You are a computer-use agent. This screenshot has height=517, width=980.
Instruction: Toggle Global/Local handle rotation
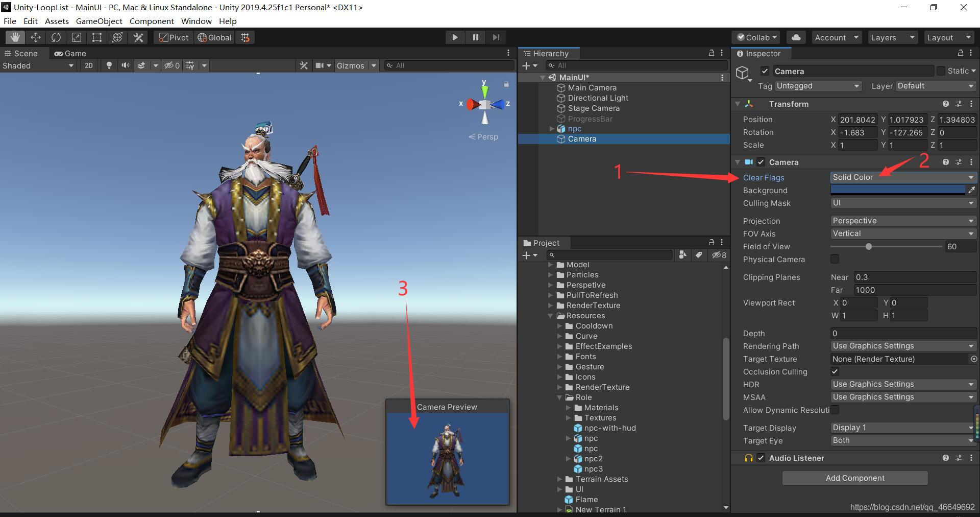click(x=214, y=37)
